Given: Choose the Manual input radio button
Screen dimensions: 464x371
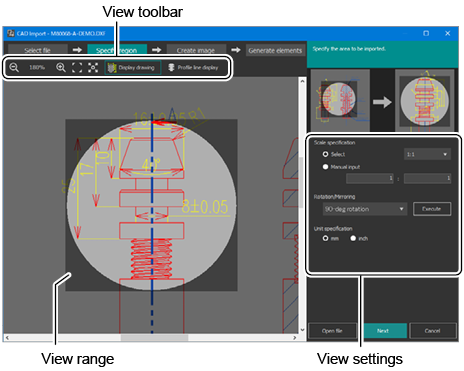Looking at the screenshot, I should [x=325, y=167].
